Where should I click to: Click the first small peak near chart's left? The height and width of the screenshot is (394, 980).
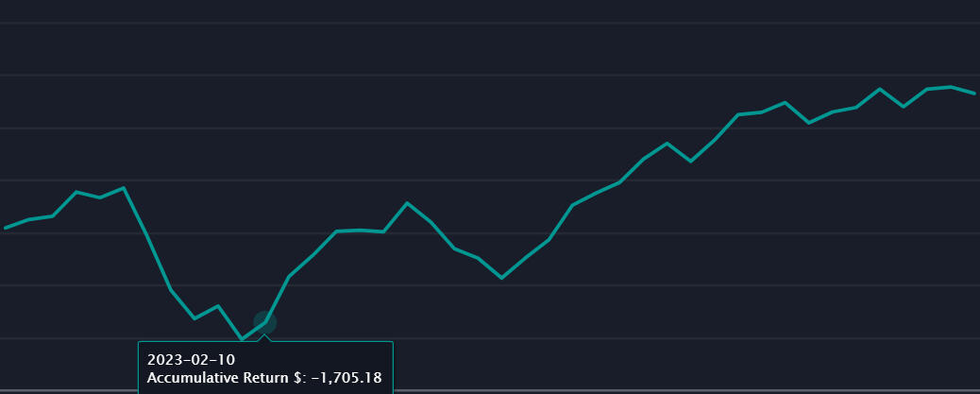[x=76, y=192]
